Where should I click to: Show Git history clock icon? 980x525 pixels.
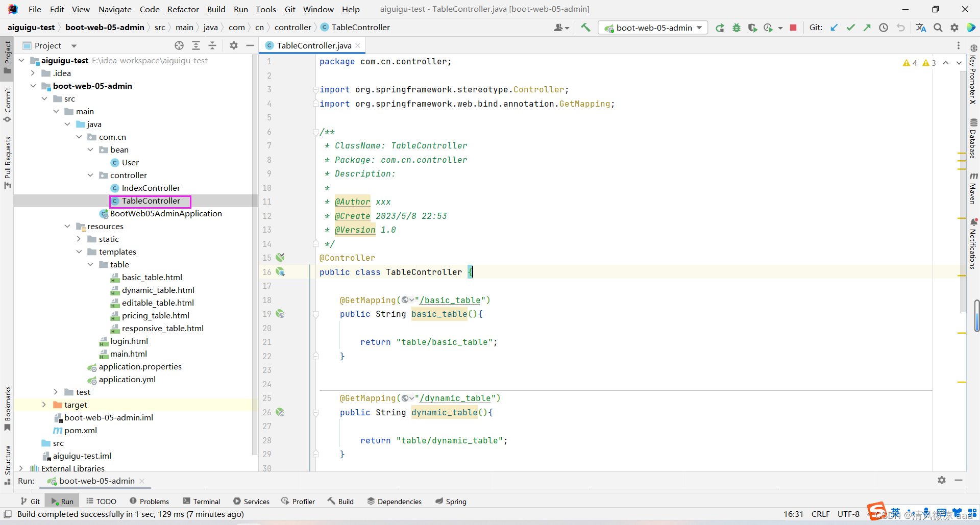[x=884, y=28]
